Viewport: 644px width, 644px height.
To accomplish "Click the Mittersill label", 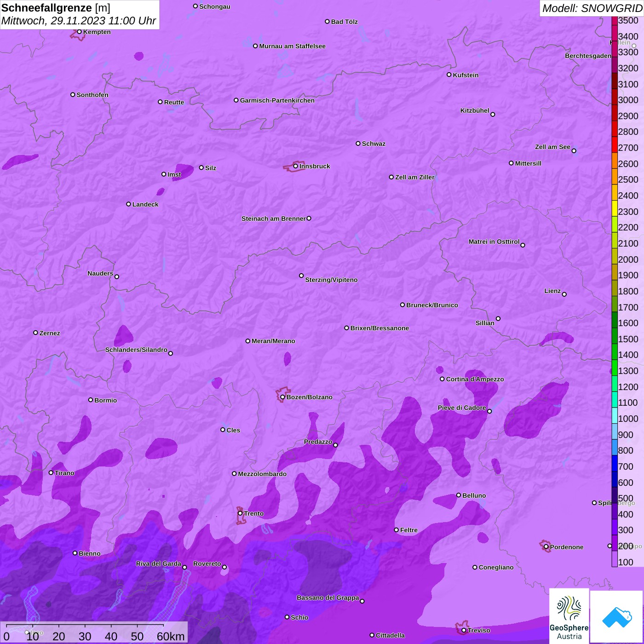I will pyautogui.click(x=528, y=163).
